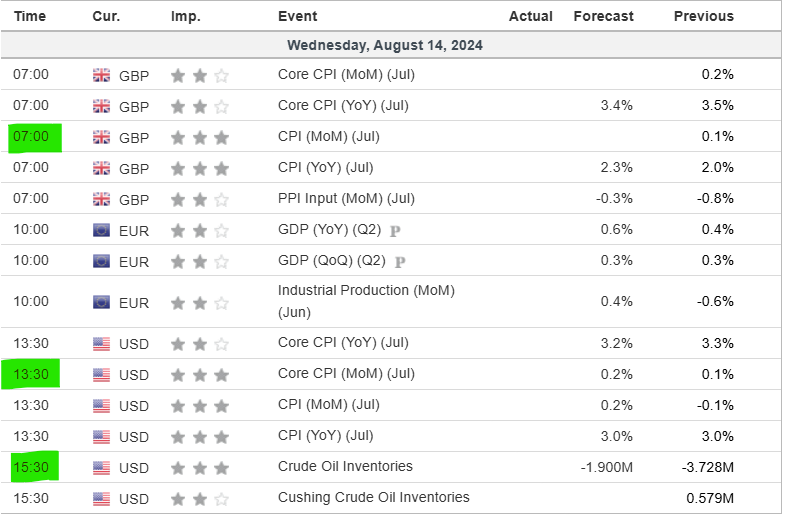Click the importance stars in the GDP (YoY) row
Image resolution: width=788 pixels, height=520 pixels.
[x=200, y=230]
